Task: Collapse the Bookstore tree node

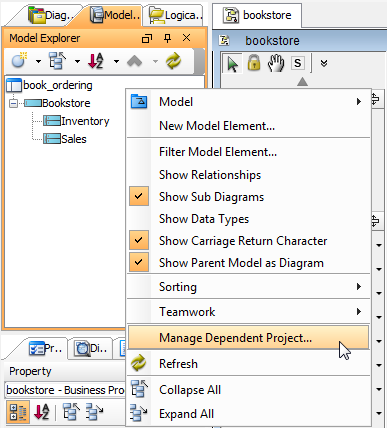Action: pos(13,103)
